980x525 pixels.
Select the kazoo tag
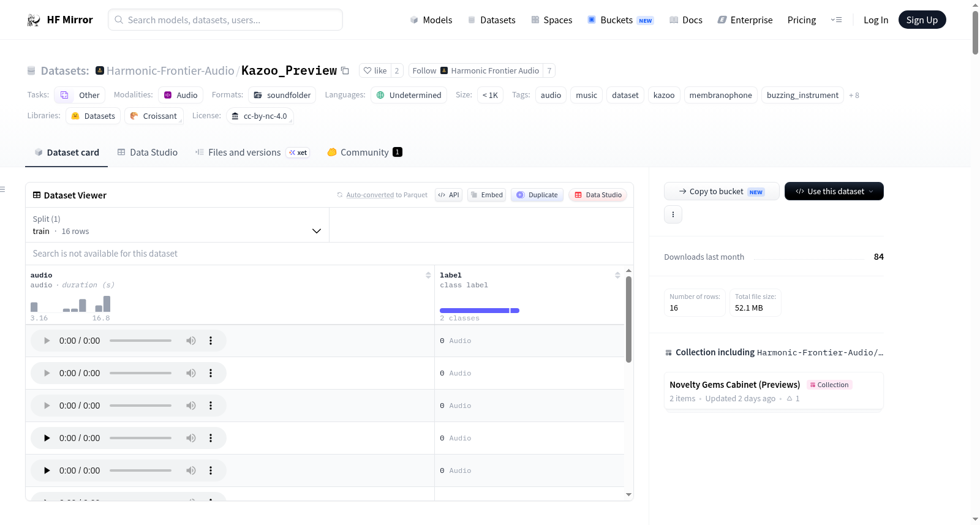coord(664,96)
